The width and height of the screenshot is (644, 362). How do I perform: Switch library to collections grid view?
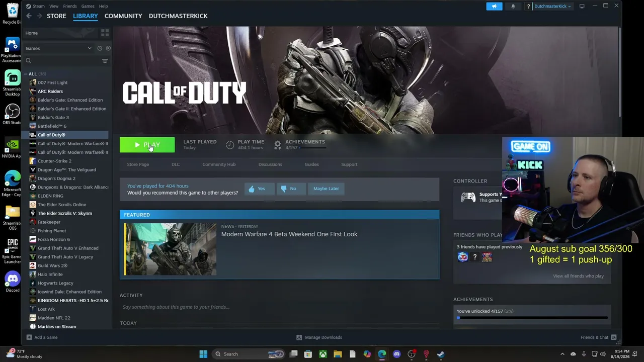[x=105, y=33]
